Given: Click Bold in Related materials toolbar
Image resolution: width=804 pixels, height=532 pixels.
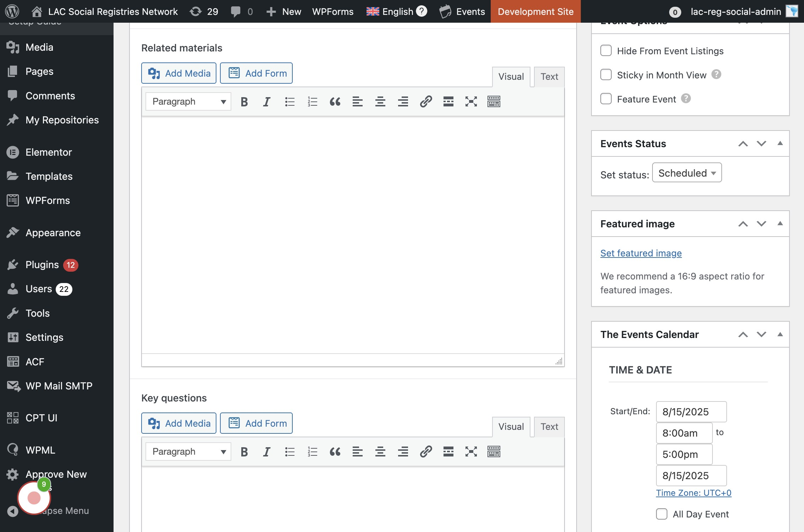Looking at the screenshot, I should point(244,102).
